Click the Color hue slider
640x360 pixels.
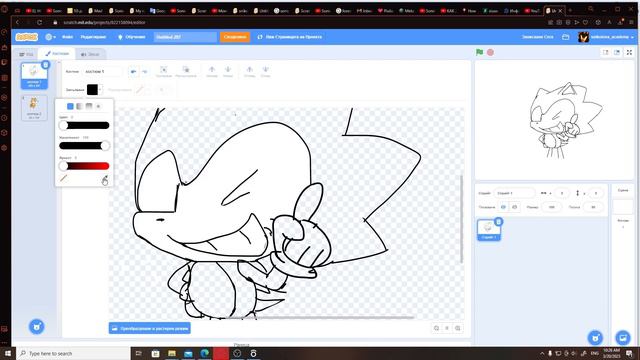(x=84, y=125)
